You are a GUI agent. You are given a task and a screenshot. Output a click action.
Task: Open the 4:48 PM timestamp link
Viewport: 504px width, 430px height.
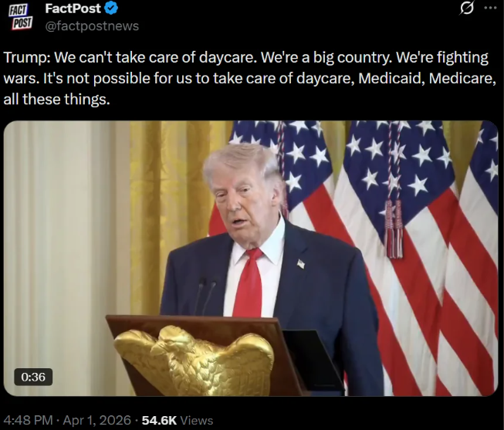[28, 420]
